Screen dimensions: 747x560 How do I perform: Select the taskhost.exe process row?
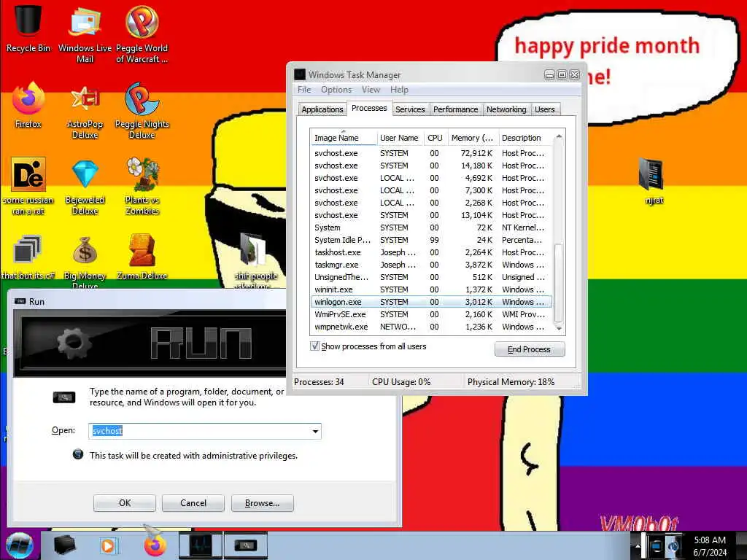pyautogui.click(x=431, y=252)
